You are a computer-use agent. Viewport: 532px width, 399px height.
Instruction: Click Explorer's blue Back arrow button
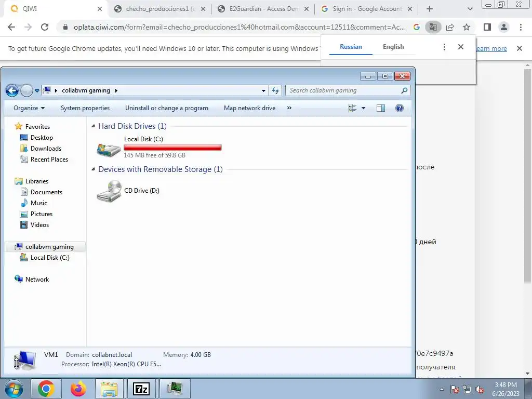pos(12,90)
